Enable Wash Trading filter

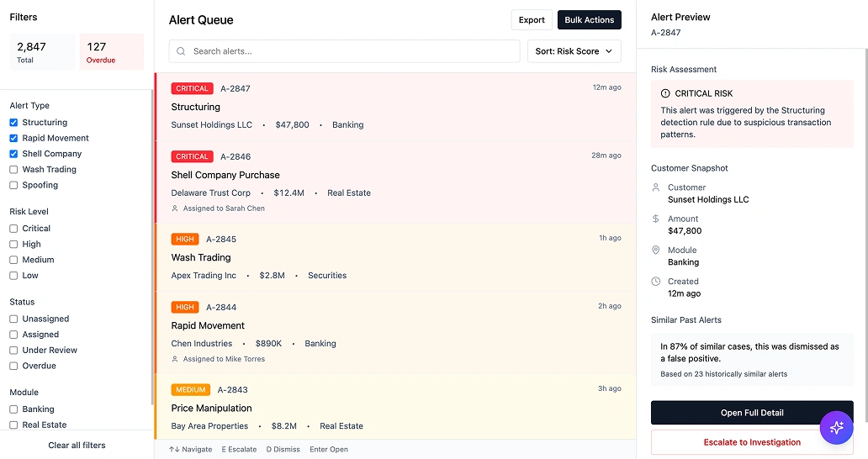(13, 169)
